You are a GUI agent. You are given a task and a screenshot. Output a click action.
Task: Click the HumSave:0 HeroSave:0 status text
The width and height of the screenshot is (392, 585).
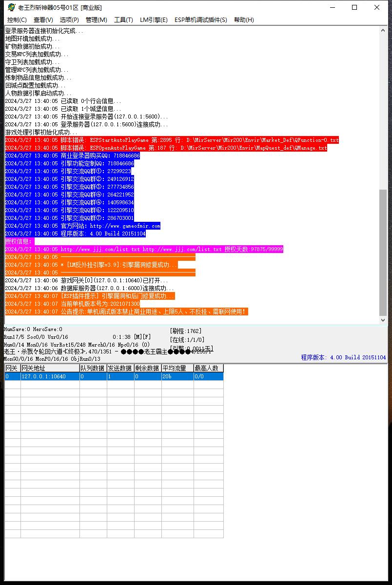tap(33, 330)
